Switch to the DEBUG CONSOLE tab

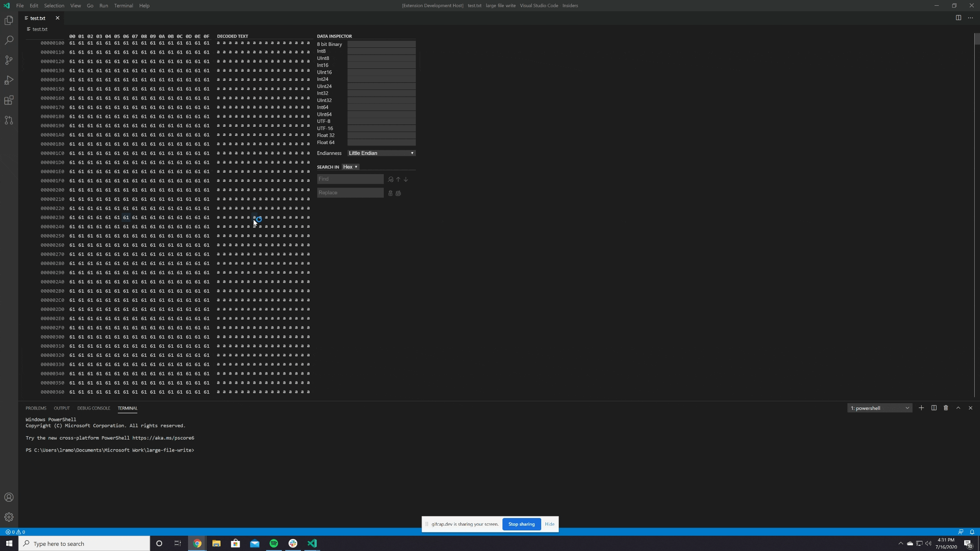click(94, 408)
